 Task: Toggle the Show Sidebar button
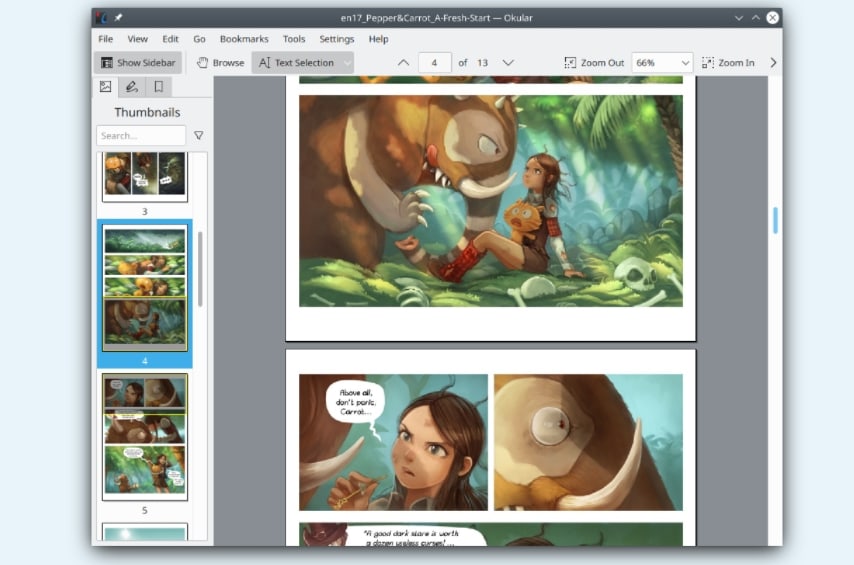point(138,63)
